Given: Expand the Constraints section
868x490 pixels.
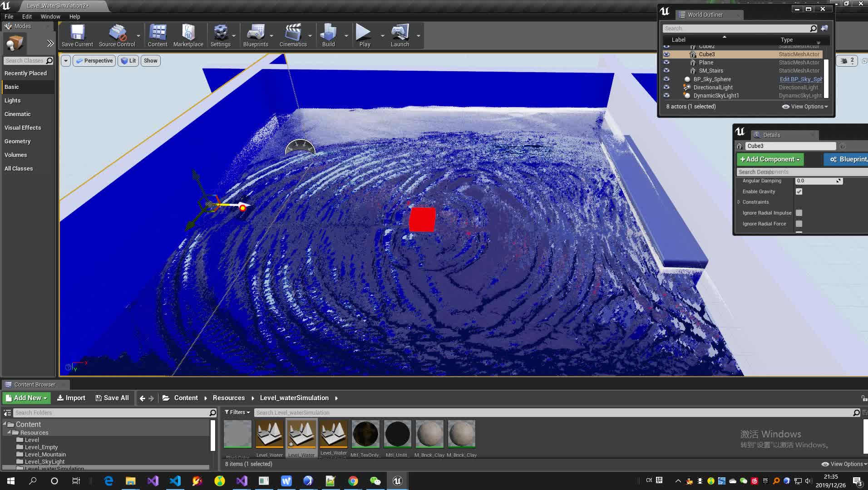Looking at the screenshot, I should [x=739, y=202].
